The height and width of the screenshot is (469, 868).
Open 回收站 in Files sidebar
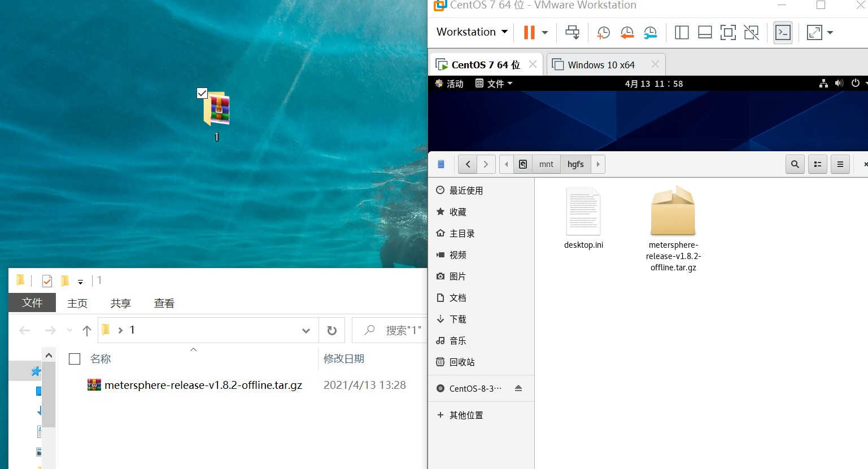[x=481, y=362]
